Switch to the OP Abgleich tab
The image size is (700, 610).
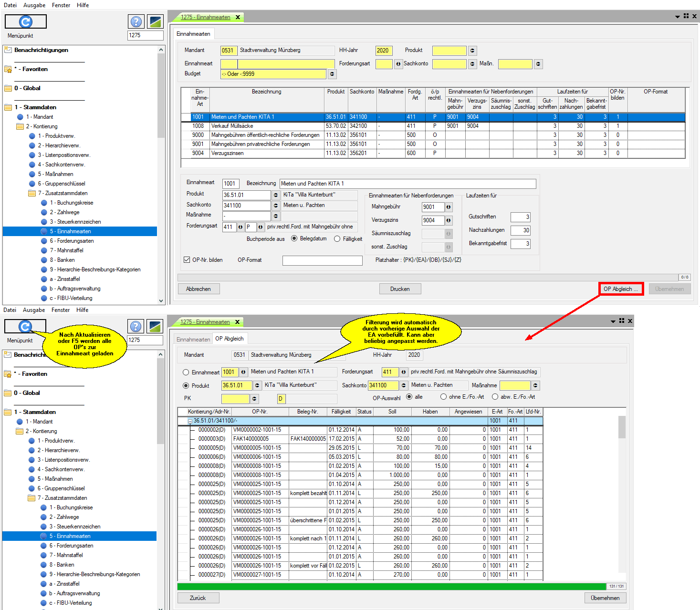pos(230,339)
